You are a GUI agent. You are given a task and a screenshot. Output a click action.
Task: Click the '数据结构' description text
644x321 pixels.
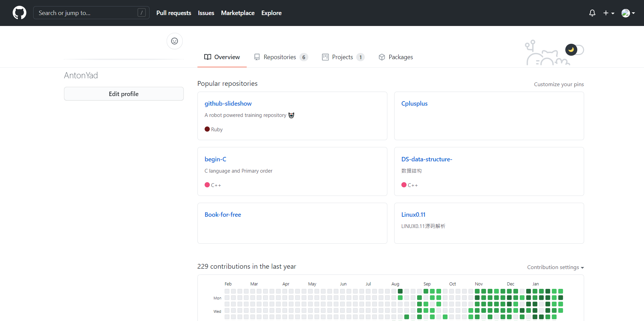[x=412, y=171]
